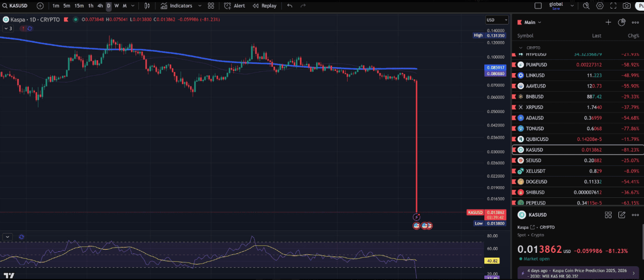The height and width of the screenshot is (280, 644).
Task: Expand the collapsed indicators legend showing 3
Action: coord(9,28)
